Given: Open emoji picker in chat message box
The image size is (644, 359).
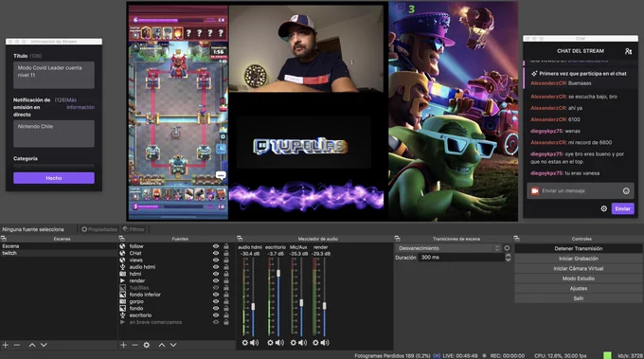Looking at the screenshot, I should point(626,191).
